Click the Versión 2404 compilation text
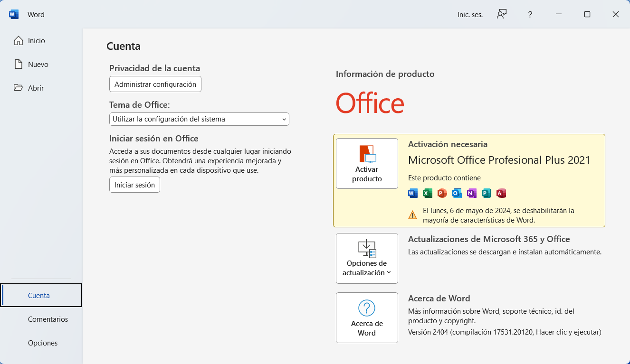The height and width of the screenshot is (364, 630). click(505, 332)
